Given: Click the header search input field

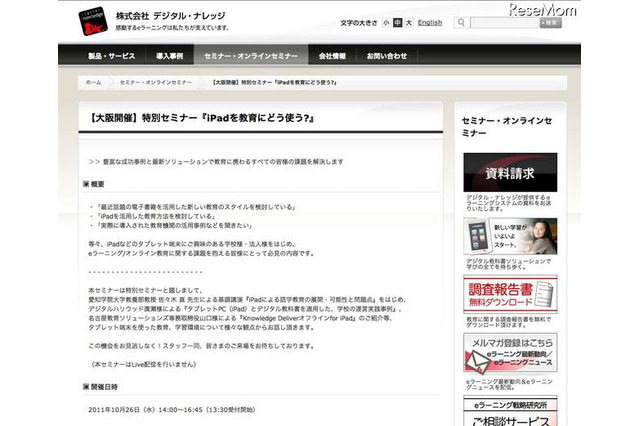Looking at the screenshot, I should [504, 23].
